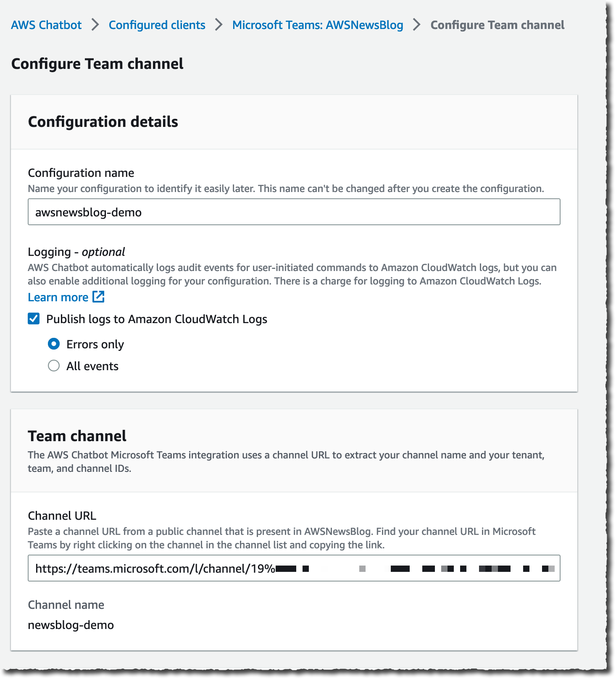
Task: Click the Configure Team channel page title
Action: coord(97,63)
